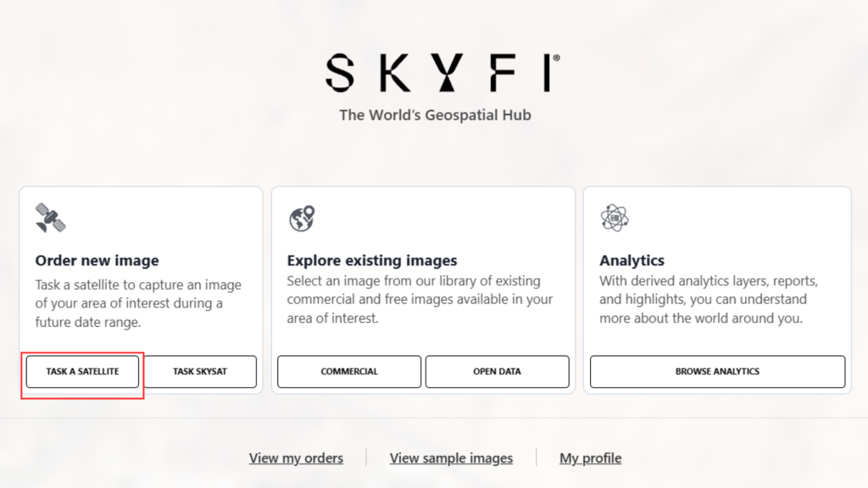
Task: Go to My profile link
Action: (x=591, y=458)
